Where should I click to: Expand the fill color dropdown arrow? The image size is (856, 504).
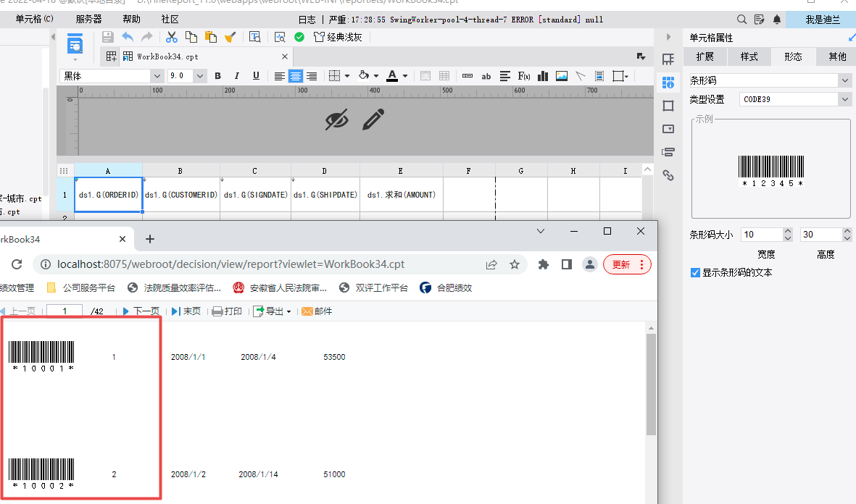pos(376,76)
